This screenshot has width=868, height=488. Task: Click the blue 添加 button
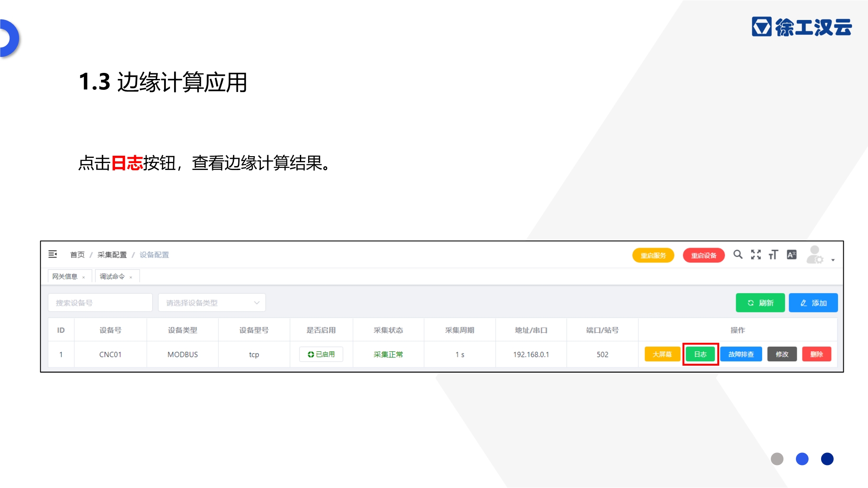point(813,303)
